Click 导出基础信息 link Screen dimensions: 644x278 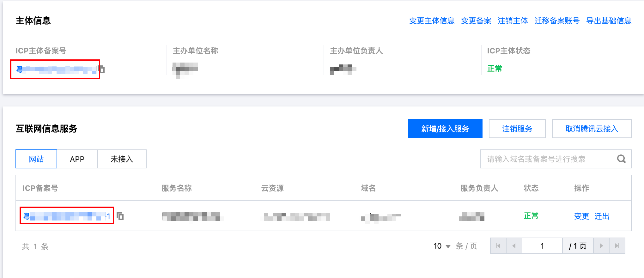(x=609, y=21)
